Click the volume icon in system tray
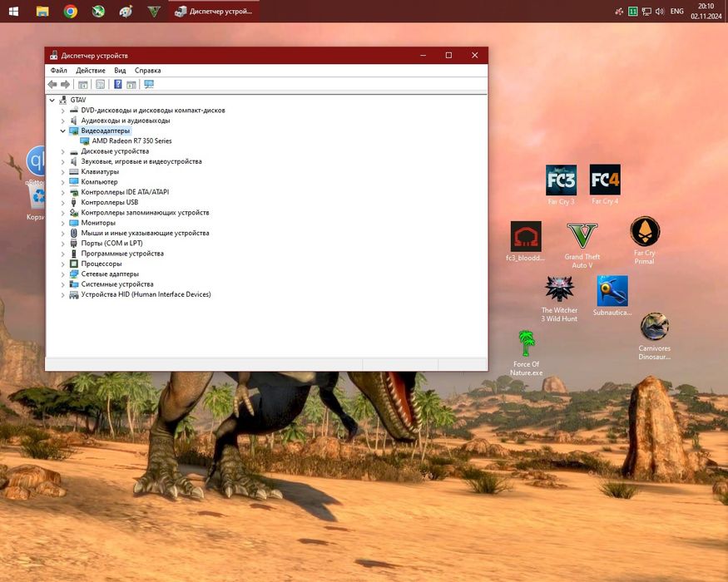Viewport: 728px width, 582px height. [x=659, y=11]
